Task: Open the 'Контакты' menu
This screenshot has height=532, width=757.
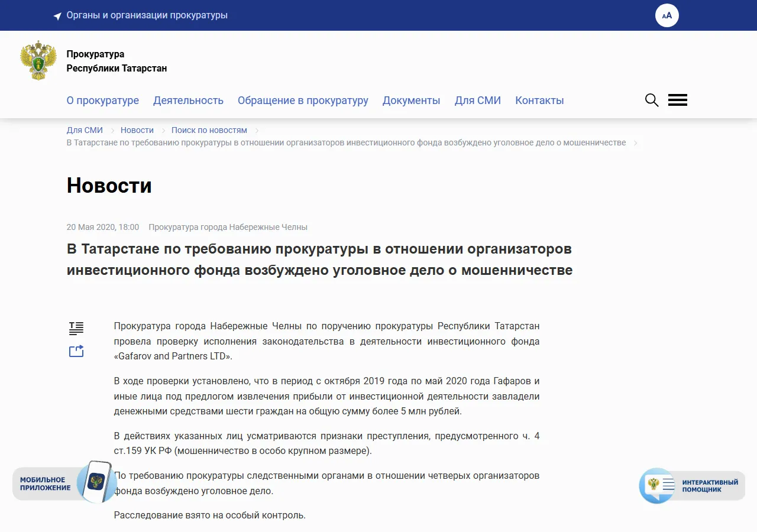Action: click(x=539, y=100)
